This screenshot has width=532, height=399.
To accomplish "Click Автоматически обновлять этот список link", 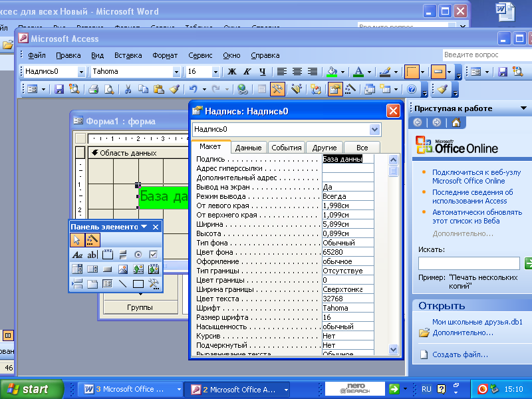I will 477,217.
